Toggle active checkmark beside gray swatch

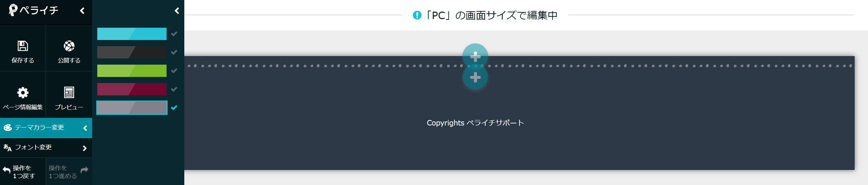174,108
